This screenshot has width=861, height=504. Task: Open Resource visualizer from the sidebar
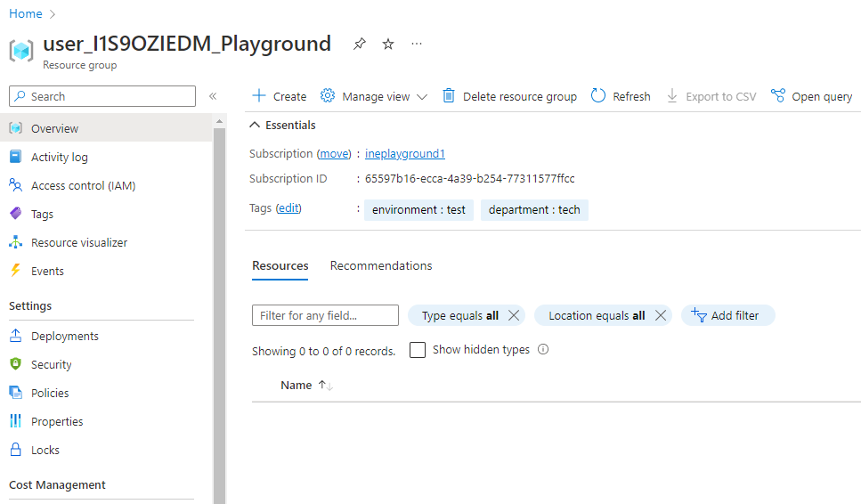(78, 242)
